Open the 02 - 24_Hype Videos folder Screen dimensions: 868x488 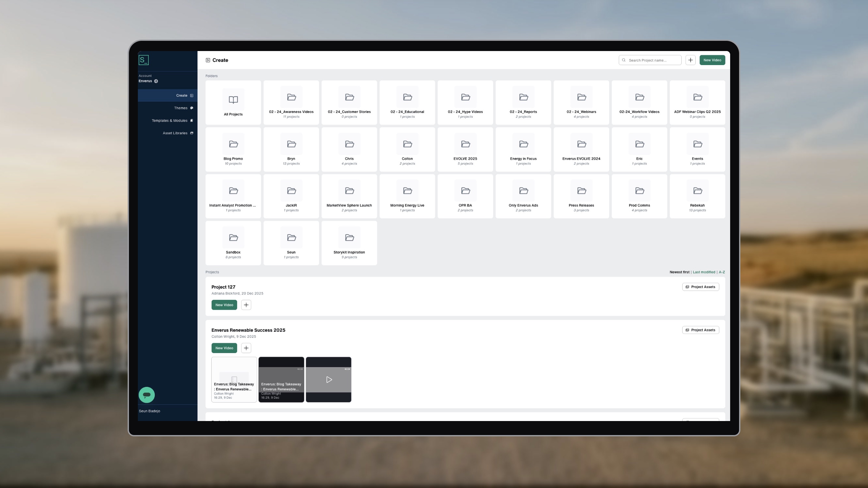pyautogui.click(x=465, y=102)
